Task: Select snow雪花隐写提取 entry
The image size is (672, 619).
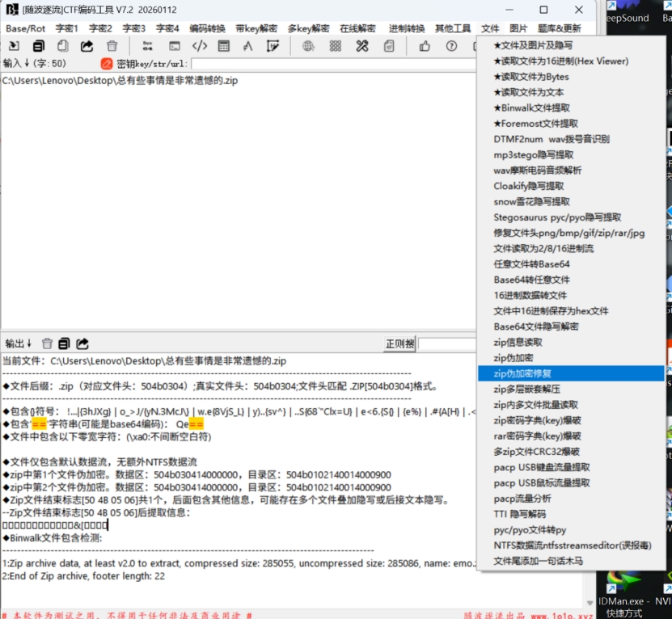Action: (571, 202)
